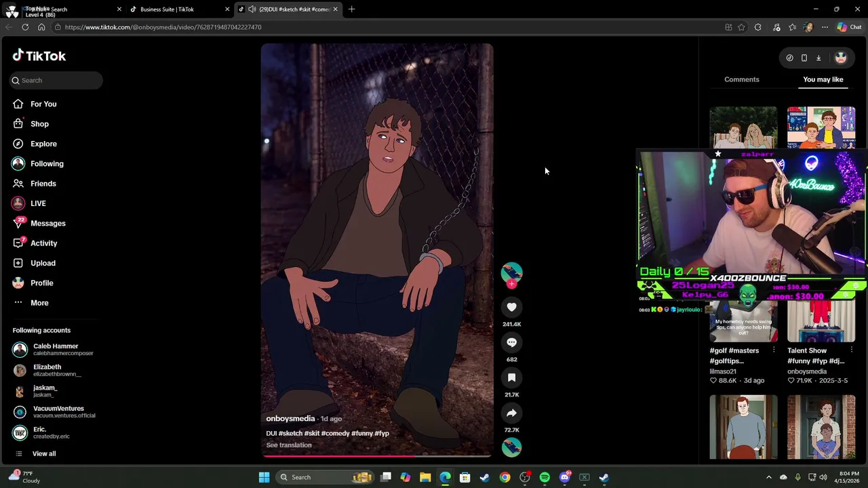This screenshot has width=868, height=488.
Task: Seek using the video progress bar
Action: coord(377,455)
